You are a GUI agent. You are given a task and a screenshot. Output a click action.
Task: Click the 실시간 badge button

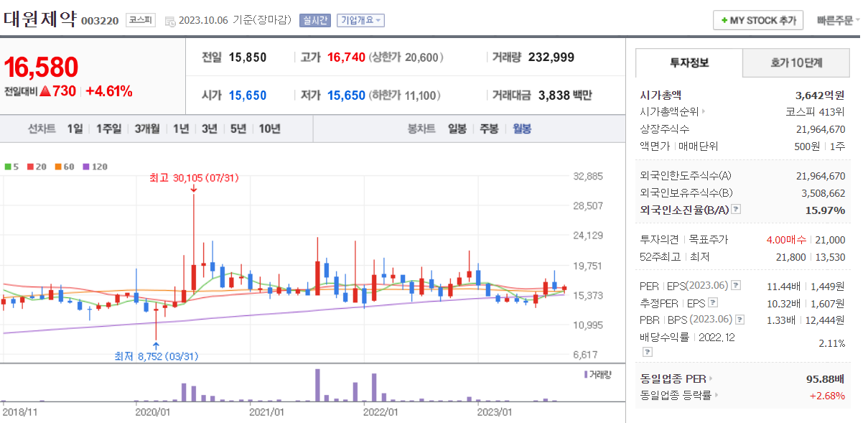click(315, 20)
